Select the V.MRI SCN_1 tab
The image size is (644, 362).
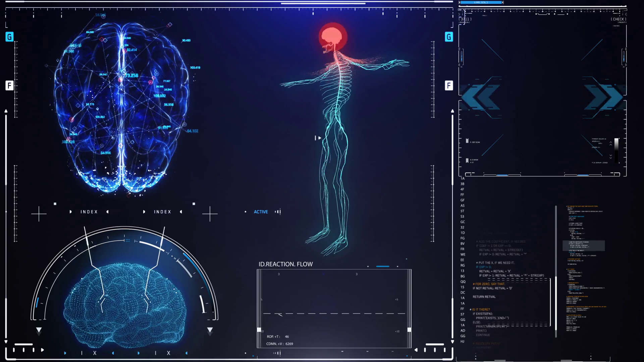[x=481, y=2]
